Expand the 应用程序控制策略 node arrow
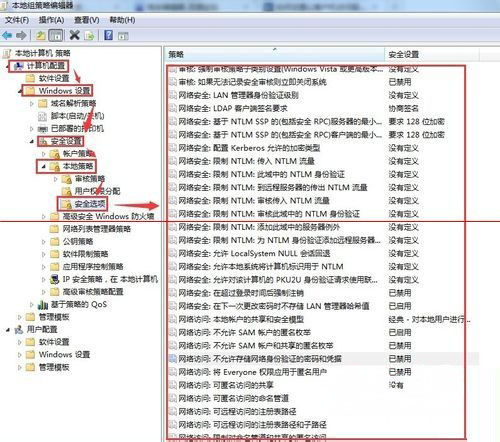The width and height of the screenshot is (500, 442). pyautogui.click(x=44, y=267)
